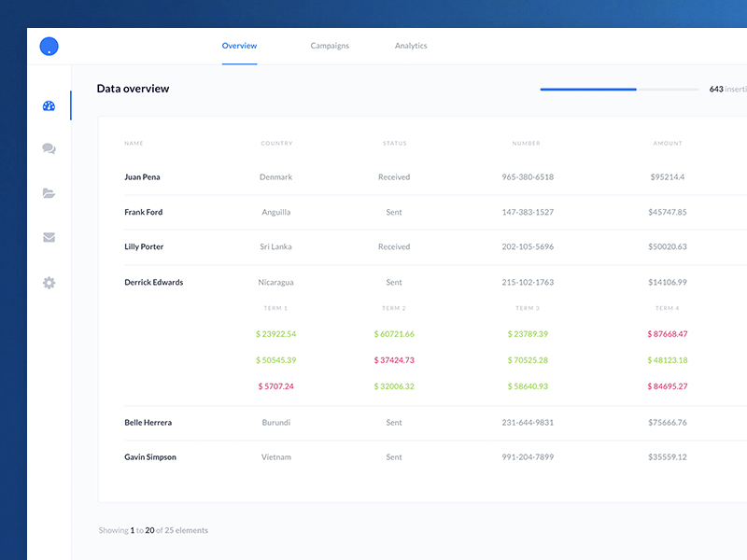Expand the Juan Pena row
747x560 pixels.
[143, 177]
